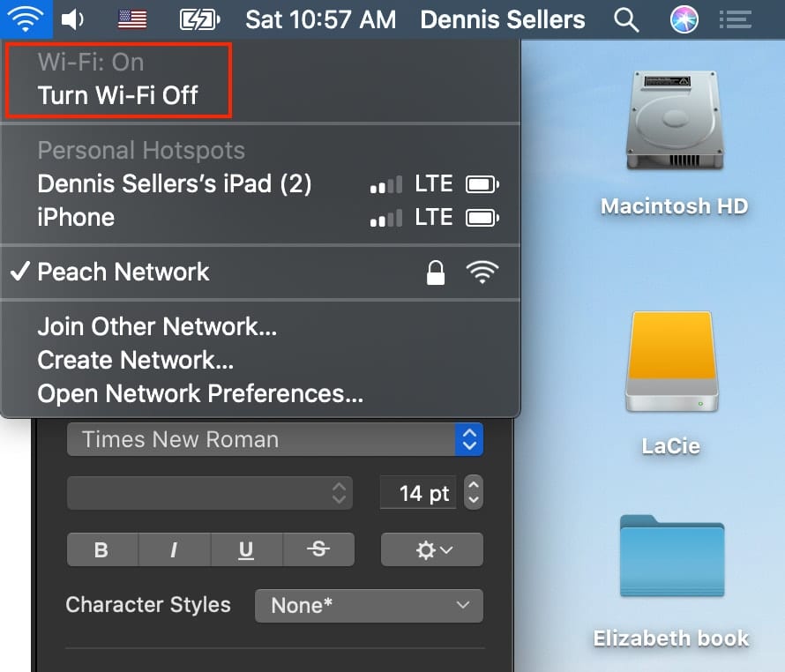
Task: Toggle underline text formatting
Action: pos(246,550)
